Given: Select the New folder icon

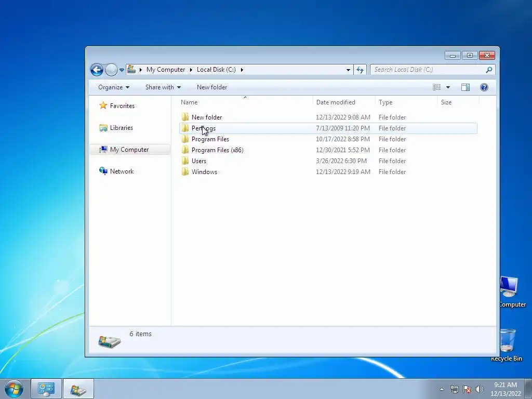Looking at the screenshot, I should pos(185,117).
